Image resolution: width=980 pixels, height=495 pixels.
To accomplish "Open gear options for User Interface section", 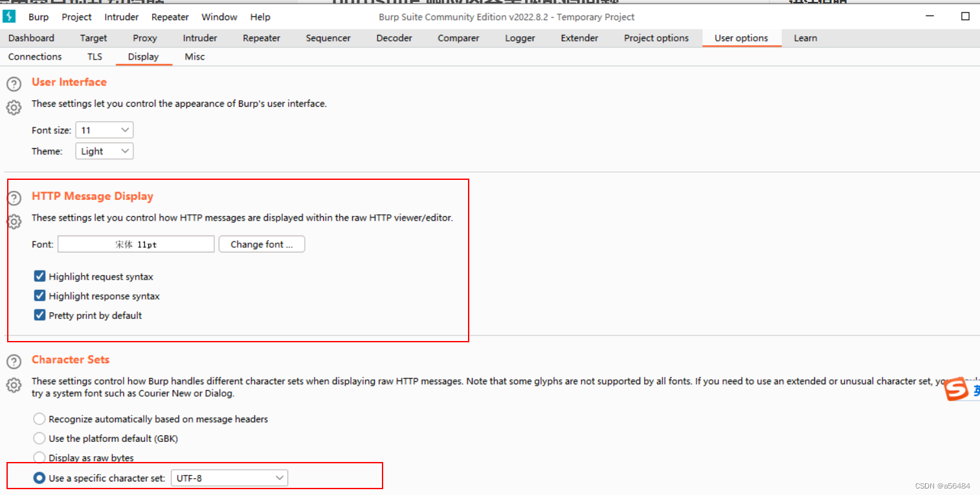I will [x=14, y=107].
